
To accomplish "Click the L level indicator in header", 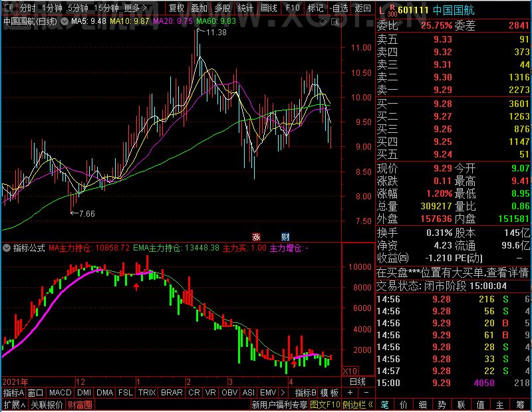I will 382,11.
